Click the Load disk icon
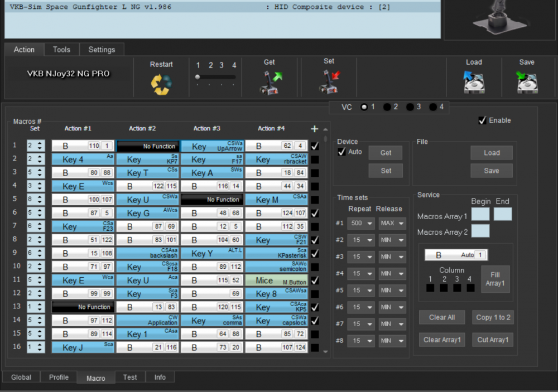This screenshot has height=392, width=558. (474, 83)
